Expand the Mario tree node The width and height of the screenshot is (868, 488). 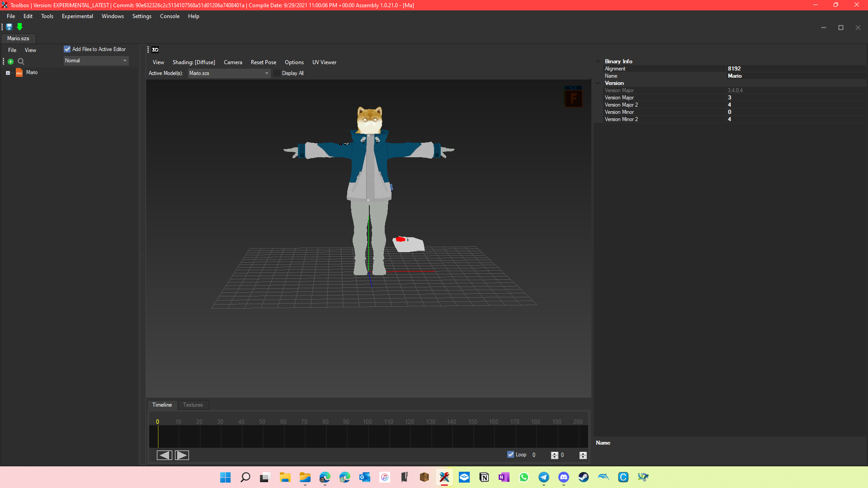(x=8, y=73)
